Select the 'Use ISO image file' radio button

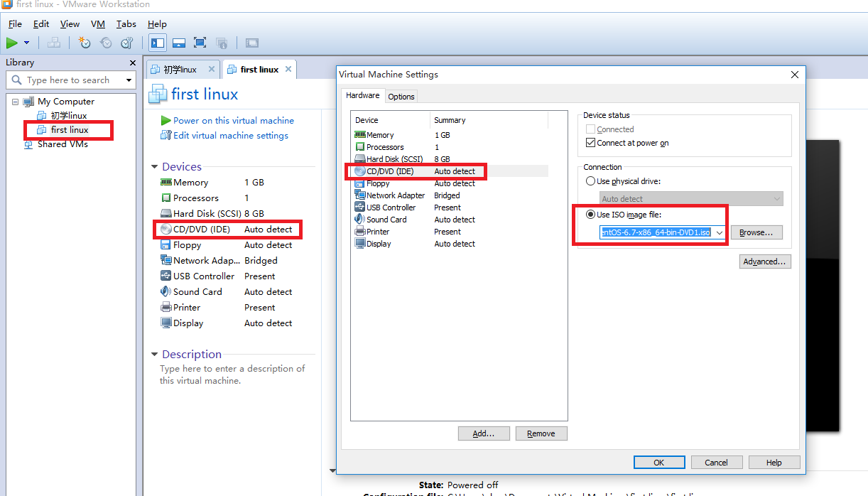[x=590, y=215]
